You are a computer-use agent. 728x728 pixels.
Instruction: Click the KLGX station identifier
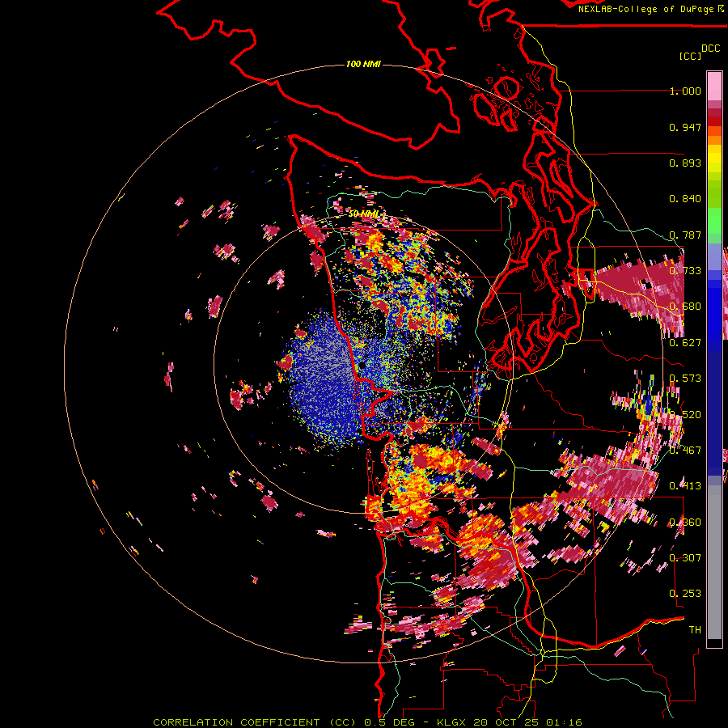(451, 722)
